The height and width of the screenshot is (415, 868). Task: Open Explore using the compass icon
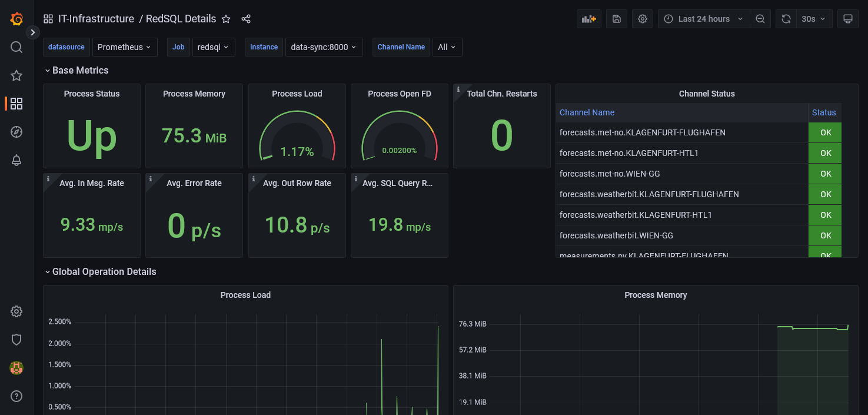tap(16, 132)
